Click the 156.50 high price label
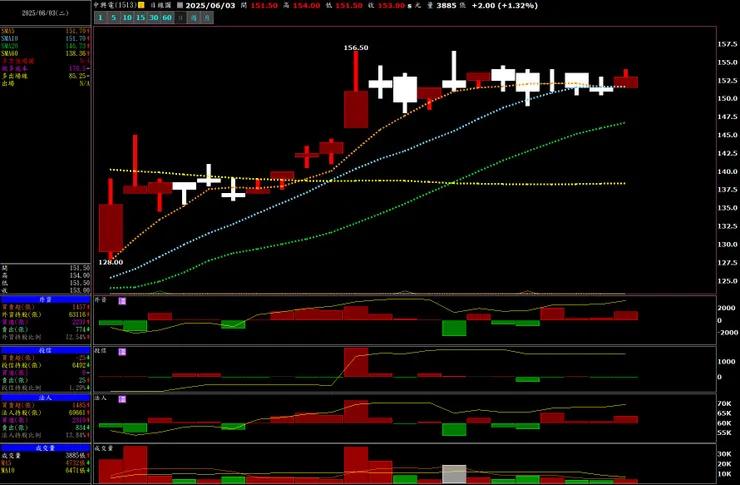The image size is (740, 485). (x=356, y=48)
